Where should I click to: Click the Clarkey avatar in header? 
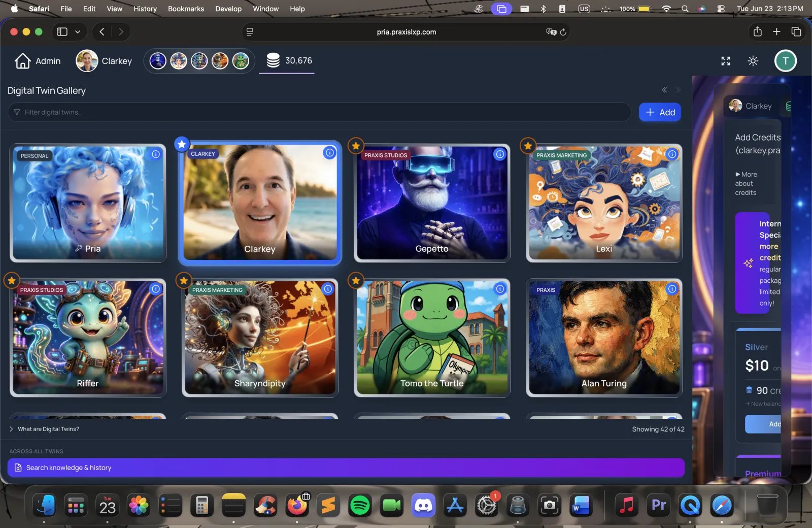pyautogui.click(x=87, y=61)
